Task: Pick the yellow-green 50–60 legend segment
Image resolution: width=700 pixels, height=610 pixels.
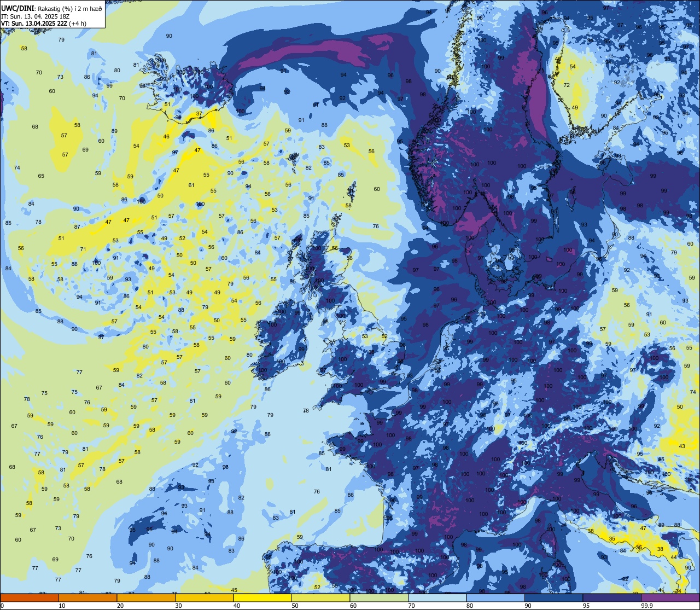Action: 320,597
